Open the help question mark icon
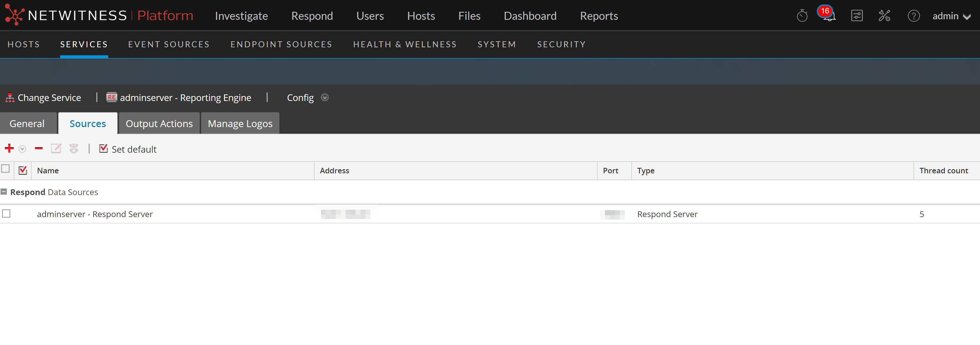The height and width of the screenshot is (345, 980). 914,16
